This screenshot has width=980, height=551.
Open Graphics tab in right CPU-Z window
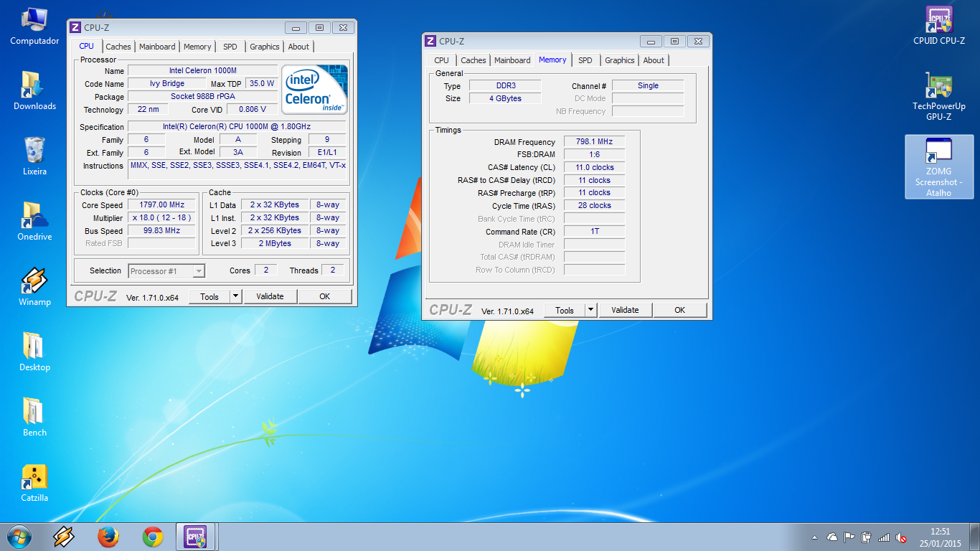pos(620,60)
